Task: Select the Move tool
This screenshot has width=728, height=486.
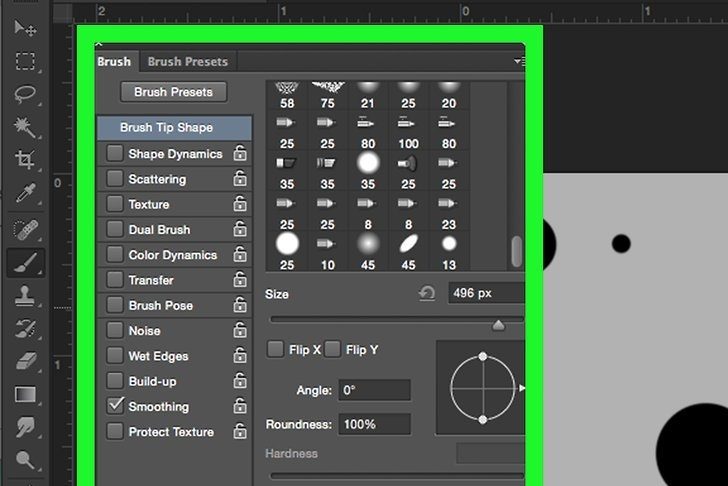Action: click(x=24, y=28)
